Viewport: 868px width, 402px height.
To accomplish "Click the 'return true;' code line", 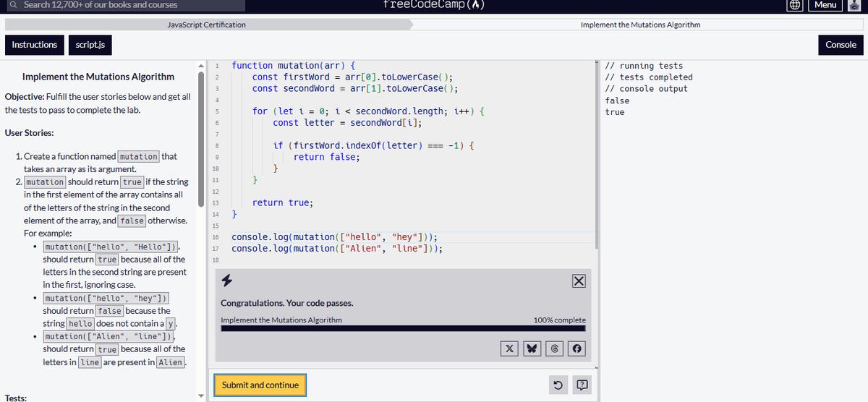I will [x=283, y=202].
